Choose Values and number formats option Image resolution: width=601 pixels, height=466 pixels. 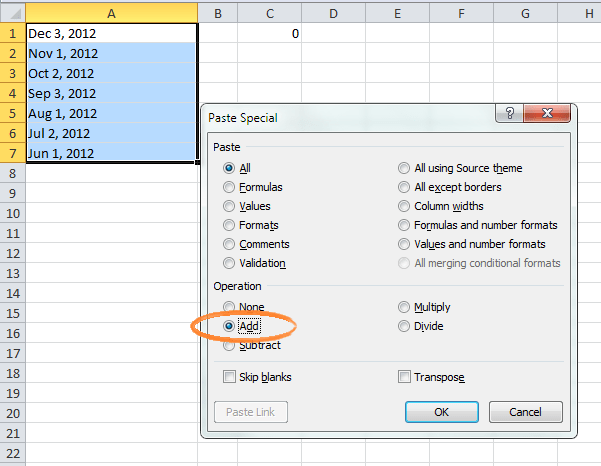point(404,244)
